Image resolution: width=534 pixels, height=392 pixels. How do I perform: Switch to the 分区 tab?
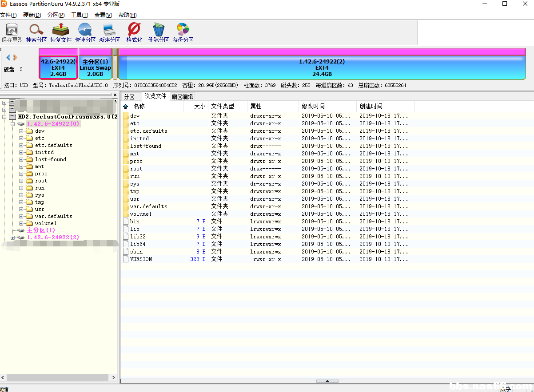pos(129,97)
